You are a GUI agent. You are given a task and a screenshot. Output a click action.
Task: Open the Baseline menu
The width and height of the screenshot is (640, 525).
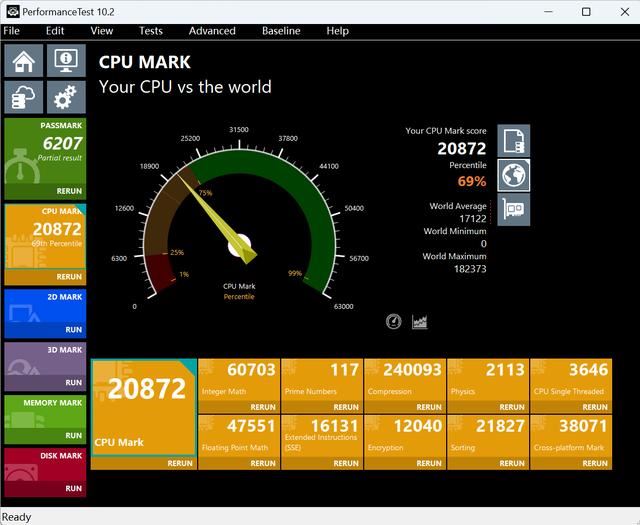[x=281, y=31]
